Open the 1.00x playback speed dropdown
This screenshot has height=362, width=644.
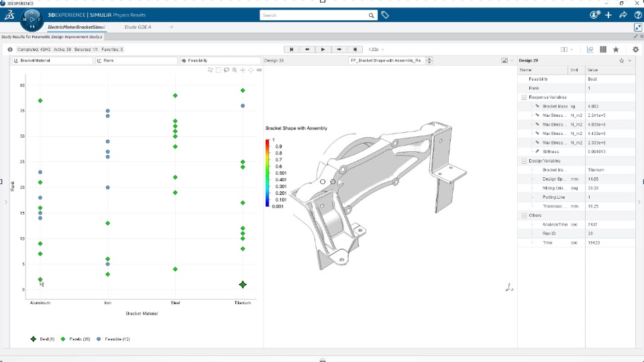point(376,50)
